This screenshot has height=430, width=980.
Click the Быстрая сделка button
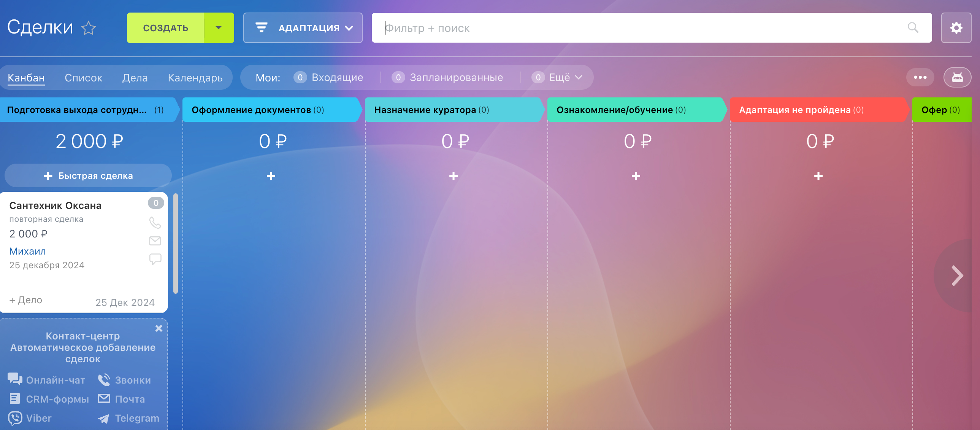[88, 175]
